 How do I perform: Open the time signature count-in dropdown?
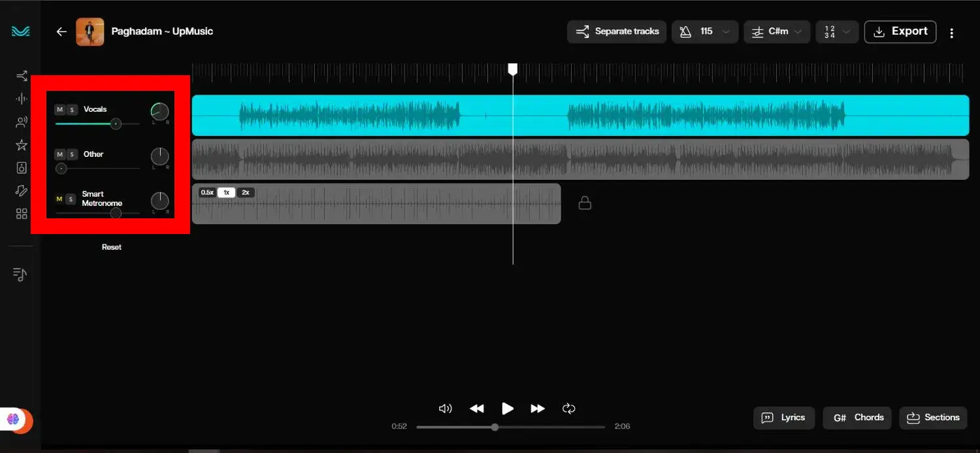(x=837, y=31)
